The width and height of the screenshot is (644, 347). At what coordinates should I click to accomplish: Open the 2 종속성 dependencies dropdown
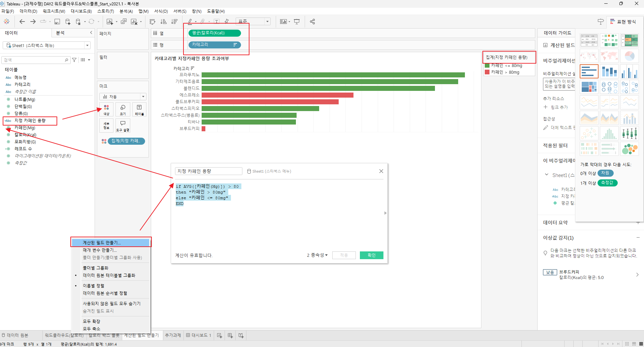click(x=317, y=255)
